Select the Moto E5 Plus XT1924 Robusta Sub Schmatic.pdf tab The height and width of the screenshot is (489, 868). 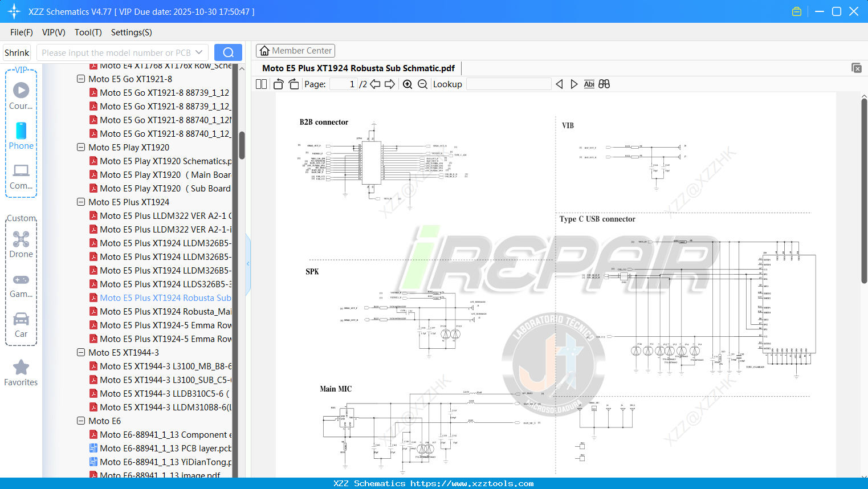(358, 68)
